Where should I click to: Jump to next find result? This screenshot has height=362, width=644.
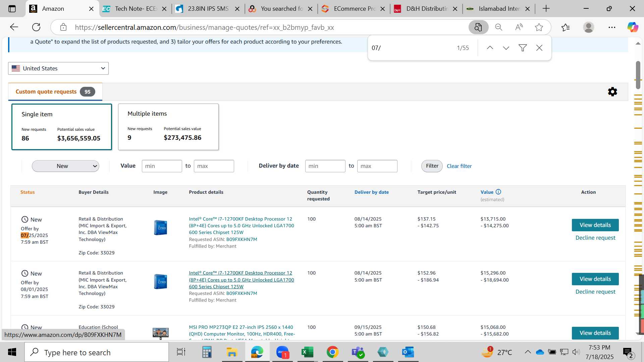click(x=506, y=48)
